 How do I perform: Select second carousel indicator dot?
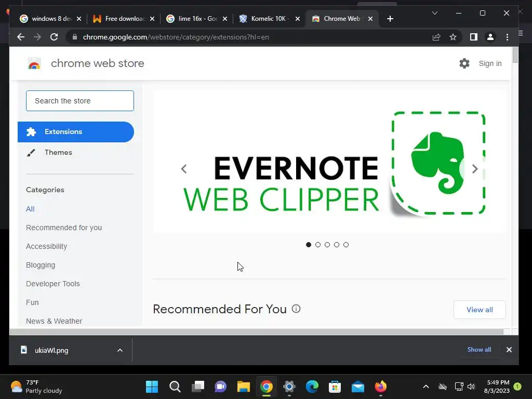[318, 245]
